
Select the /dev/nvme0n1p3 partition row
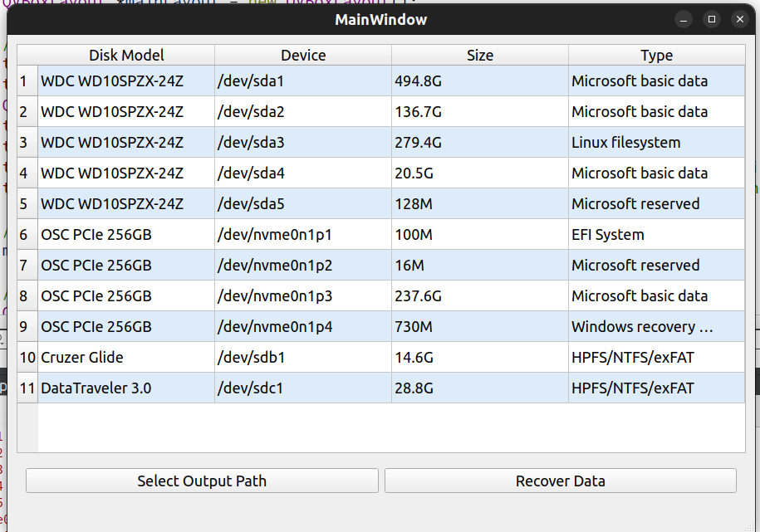point(302,295)
